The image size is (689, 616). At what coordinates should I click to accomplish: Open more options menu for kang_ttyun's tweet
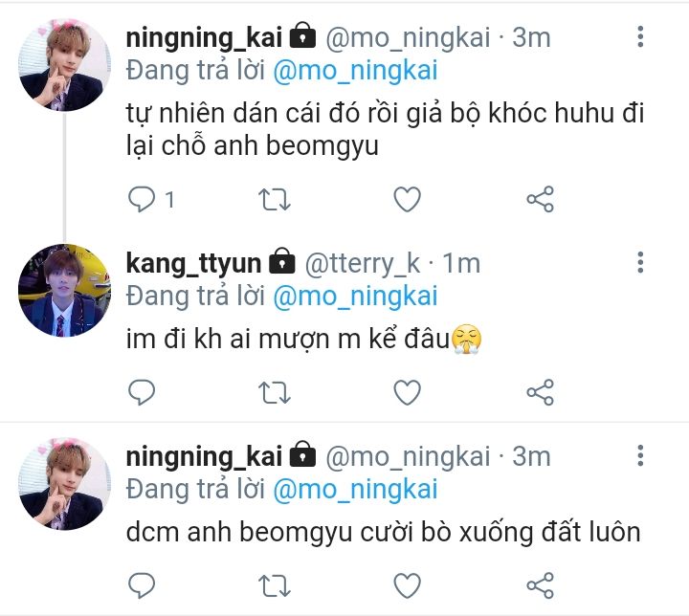[x=640, y=261]
